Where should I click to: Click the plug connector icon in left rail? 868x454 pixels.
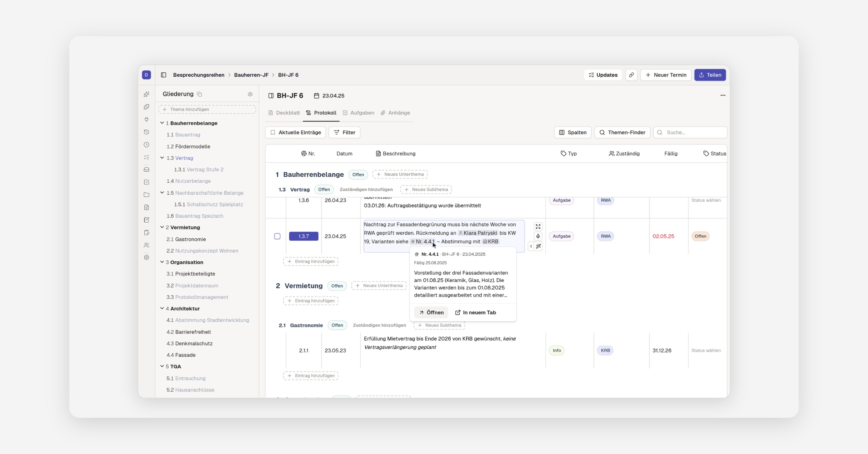pyautogui.click(x=146, y=119)
